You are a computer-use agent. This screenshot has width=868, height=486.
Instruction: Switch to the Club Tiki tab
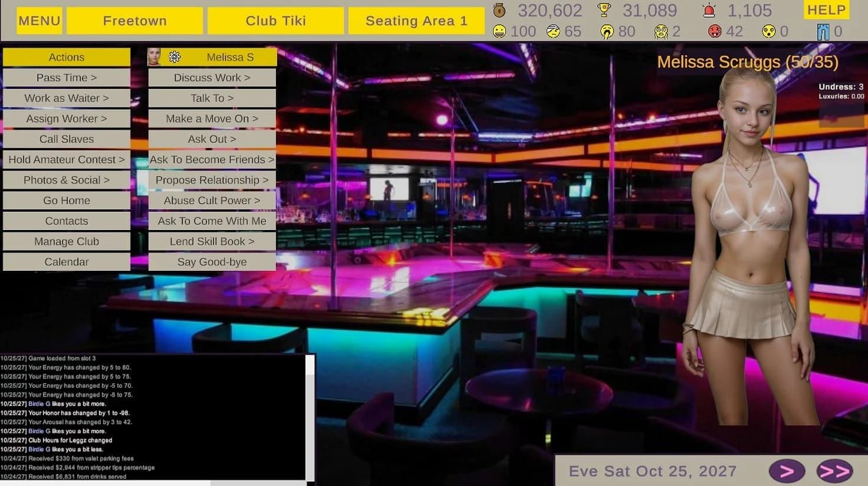(275, 20)
